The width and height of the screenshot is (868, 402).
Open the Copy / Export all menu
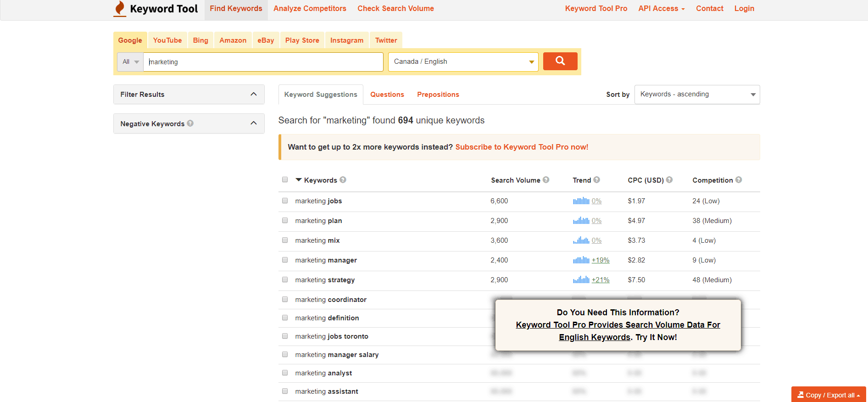pos(829,395)
